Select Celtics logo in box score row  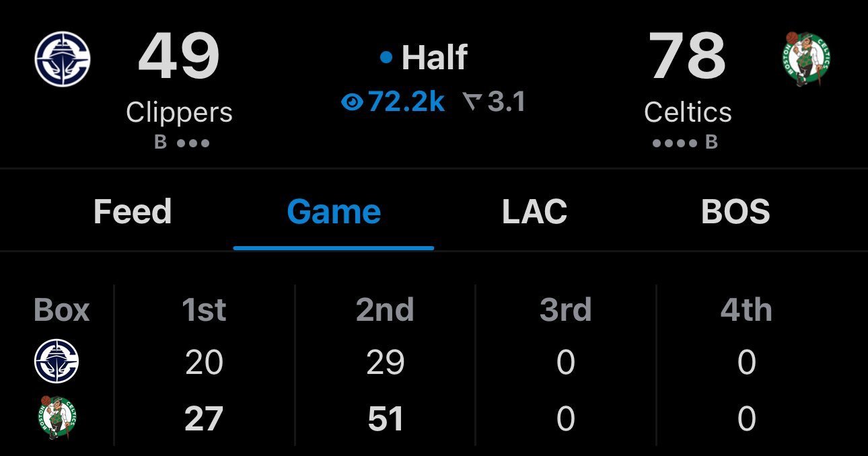57,418
